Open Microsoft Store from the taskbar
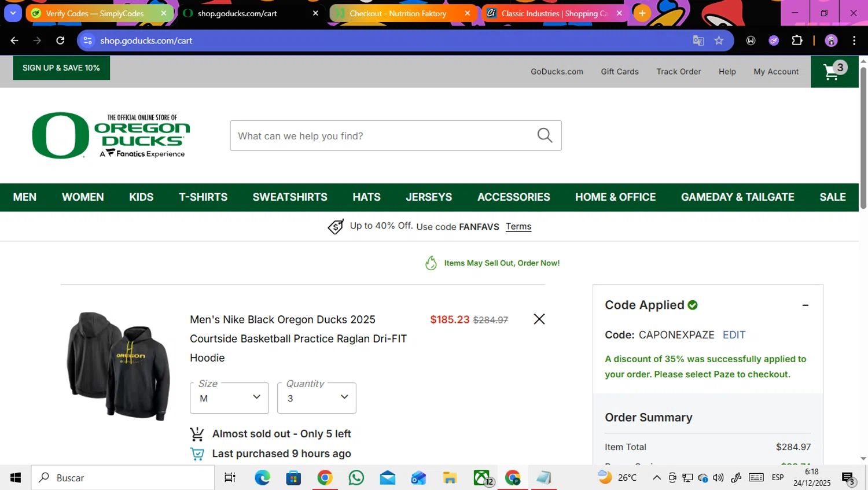 [293, 478]
